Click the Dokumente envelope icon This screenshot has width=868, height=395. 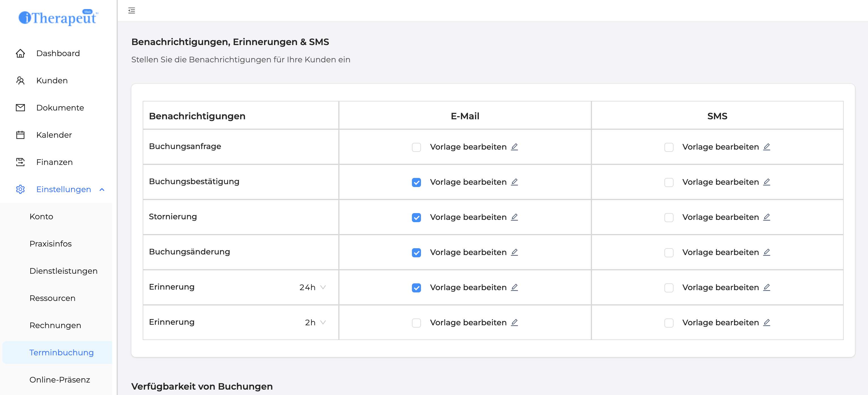(x=20, y=108)
